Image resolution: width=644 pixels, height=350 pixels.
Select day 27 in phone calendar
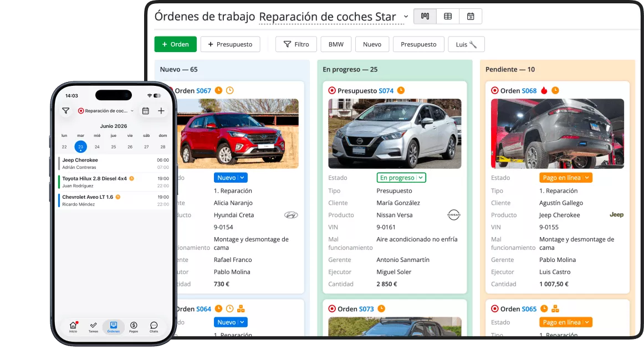[x=146, y=147]
